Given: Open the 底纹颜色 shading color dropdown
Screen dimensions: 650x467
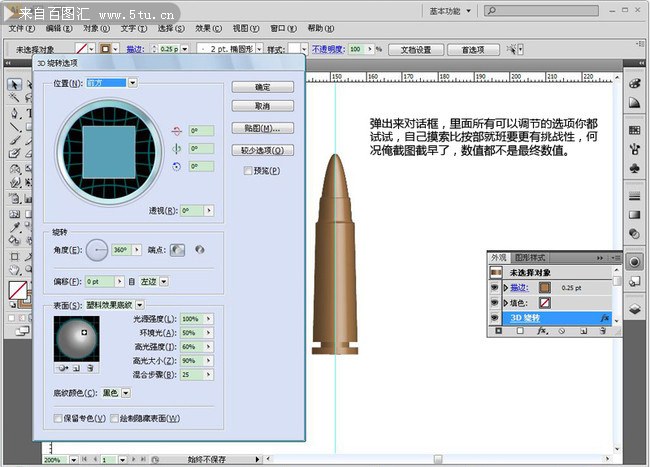Looking at the screenshot, I should (124, 393).
